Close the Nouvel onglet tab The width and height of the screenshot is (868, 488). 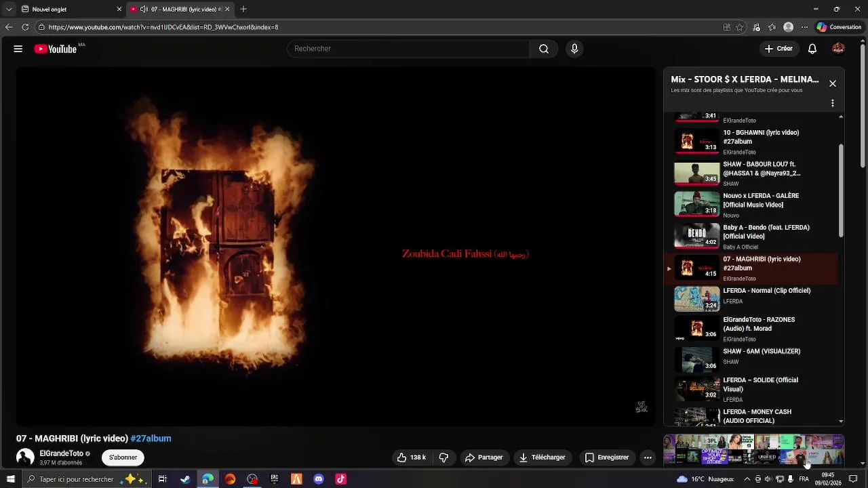pos(119,9)
